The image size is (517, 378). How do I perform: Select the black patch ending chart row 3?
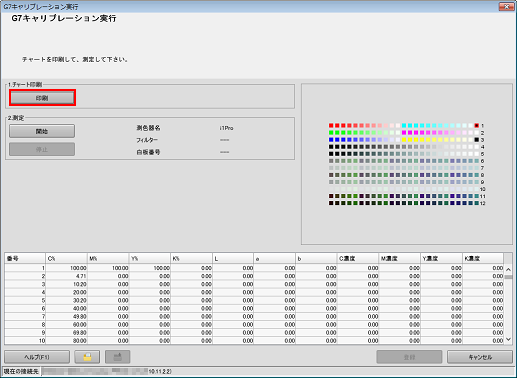[477, 140]
